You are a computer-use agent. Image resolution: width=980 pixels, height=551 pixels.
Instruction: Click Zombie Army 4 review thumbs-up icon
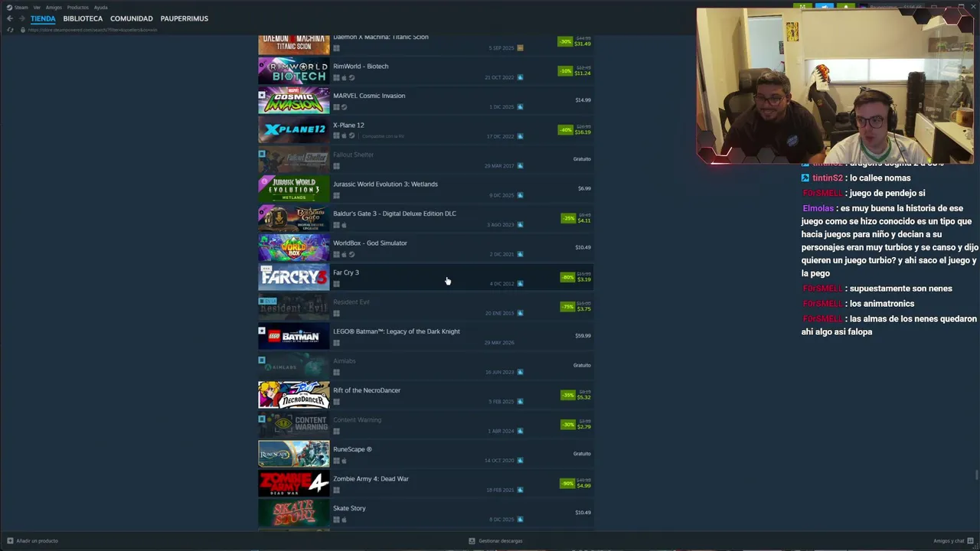click(520, 490)
